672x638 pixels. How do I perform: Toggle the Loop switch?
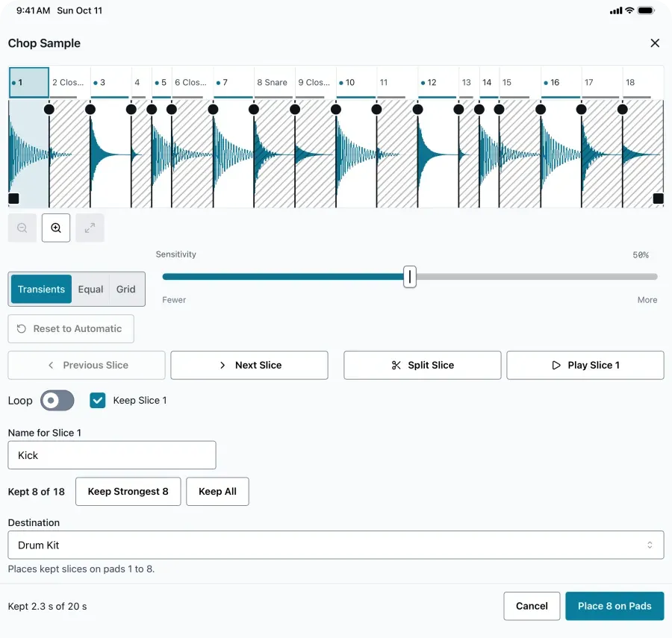coord(57,401)
